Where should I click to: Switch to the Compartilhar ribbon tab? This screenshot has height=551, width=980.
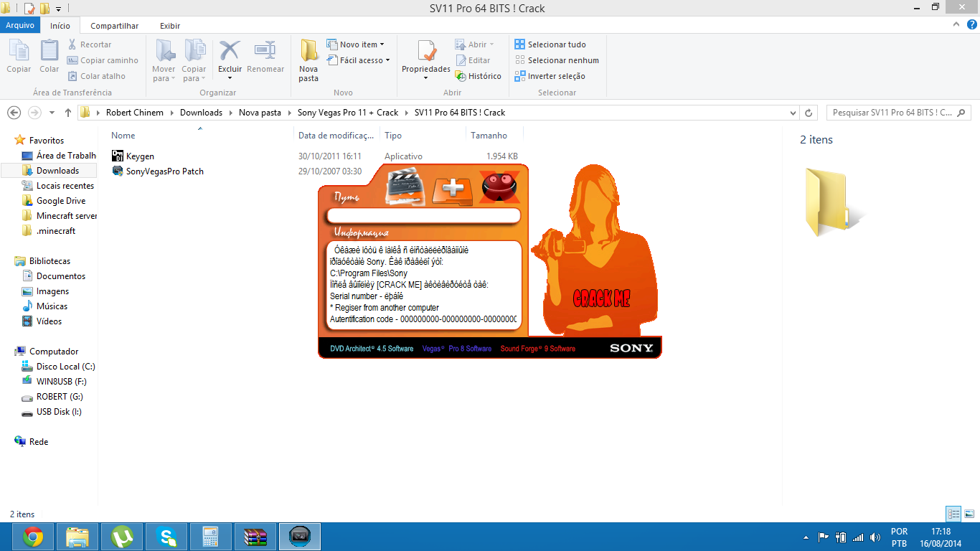click(115, 26)
